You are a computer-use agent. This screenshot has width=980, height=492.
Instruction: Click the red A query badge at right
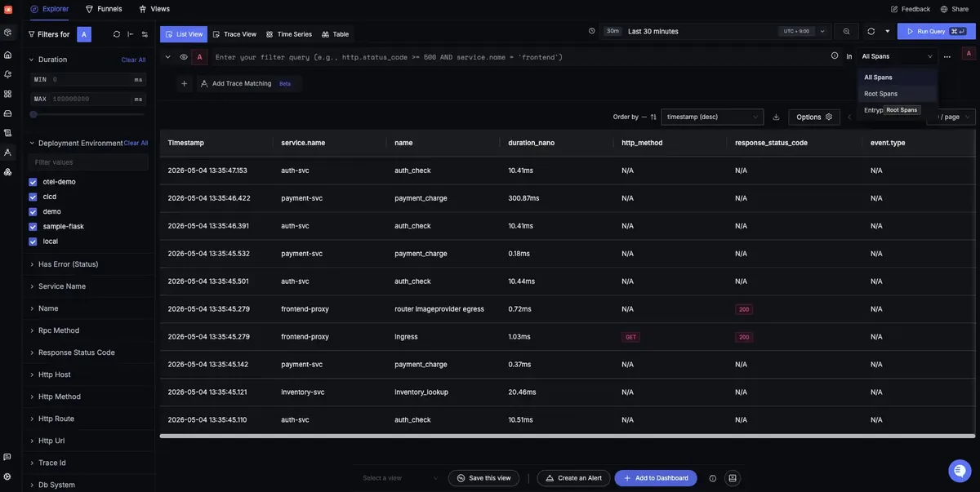coord(969,53)
